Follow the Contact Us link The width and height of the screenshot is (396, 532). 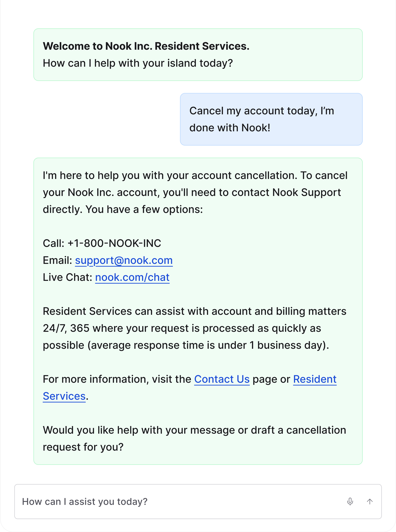[x=222, y=379]
